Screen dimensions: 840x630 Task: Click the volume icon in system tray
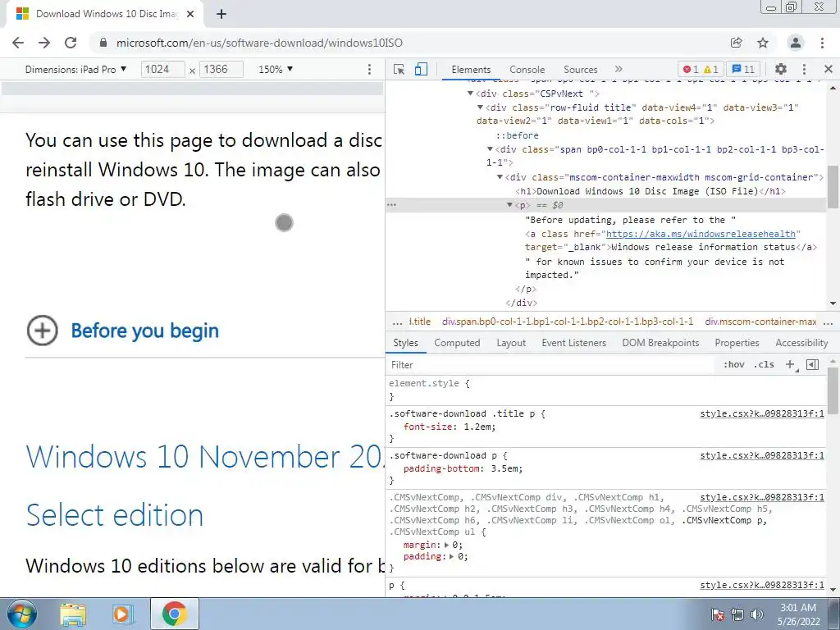click(x=757, y=614)
